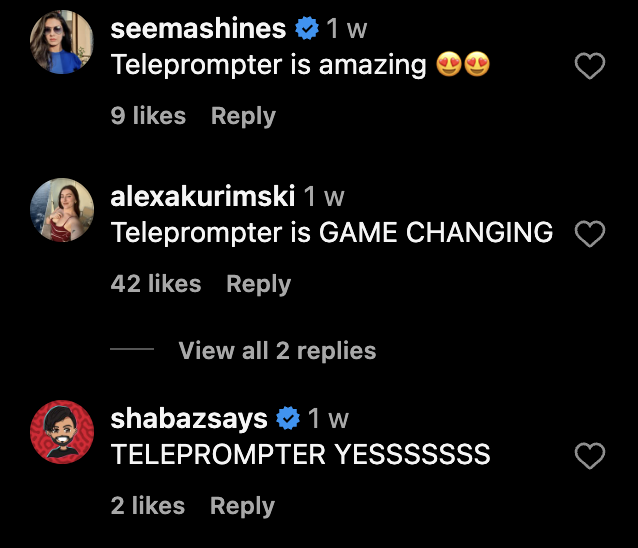Viewport: 638px width, 548px height.
Task: Open alexakurimski profile picture
Action: tap(62, 210)
